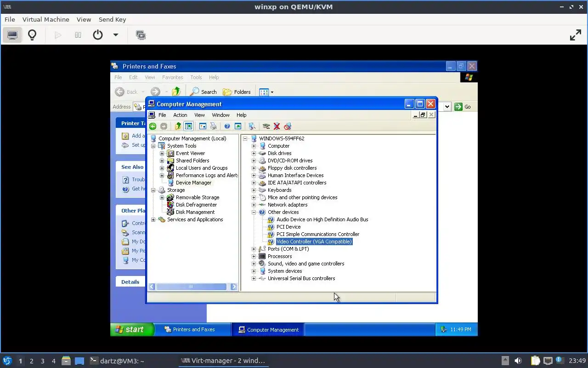Click the Search button in Printers and Faxes

pyautogui.click(x=204, y=92)
